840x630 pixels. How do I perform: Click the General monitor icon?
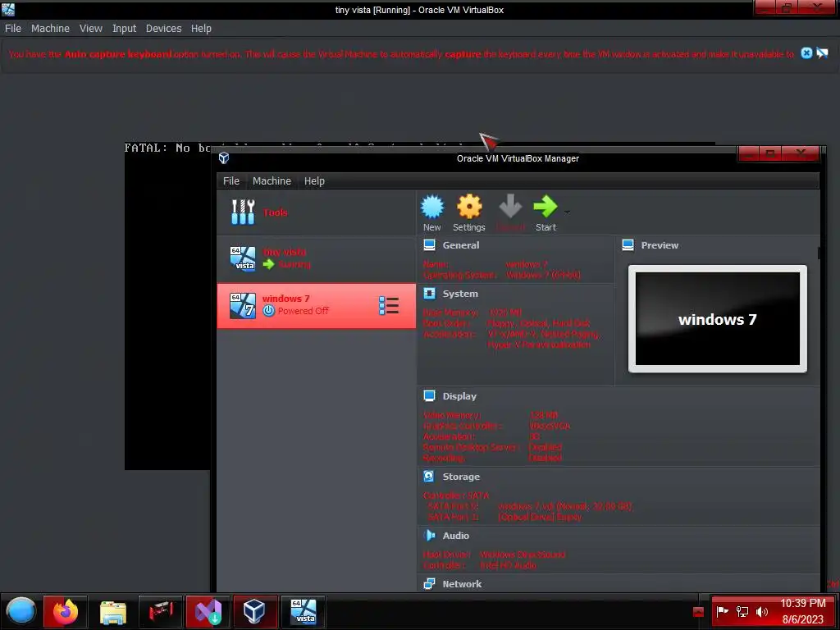429,244
